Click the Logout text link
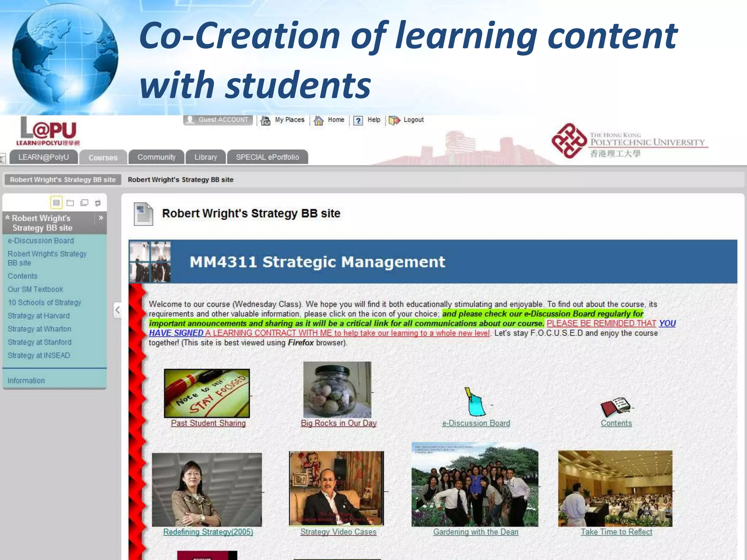Viewport: 747px width, 560px height. [x=414, y=120]
